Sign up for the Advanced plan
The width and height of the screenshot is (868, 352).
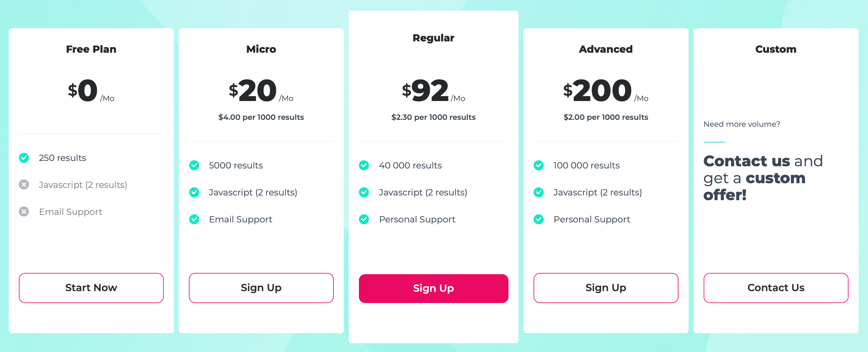(x=606, y=288)
